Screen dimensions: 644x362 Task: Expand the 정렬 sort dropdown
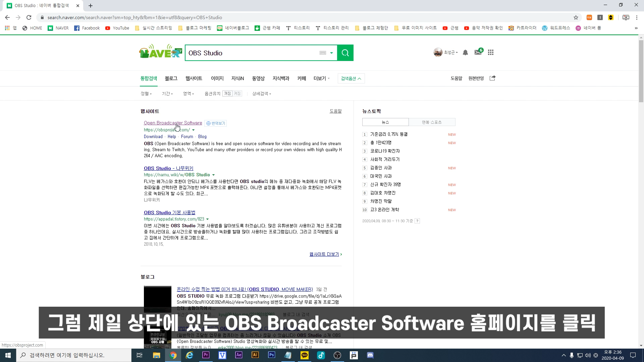[146, 94]
